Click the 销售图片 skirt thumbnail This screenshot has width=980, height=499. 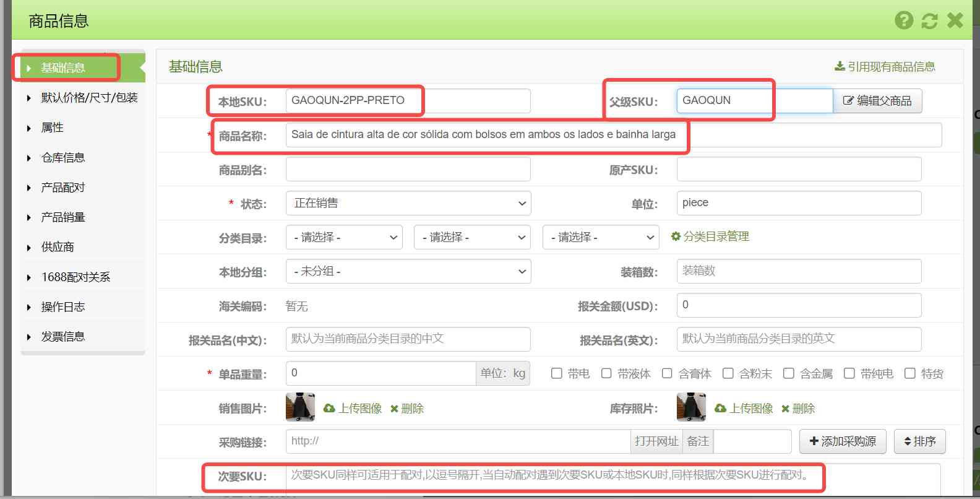pos(300,407)
